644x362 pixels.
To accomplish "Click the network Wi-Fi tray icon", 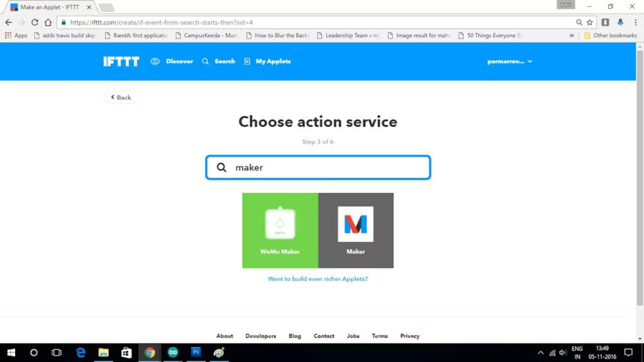I will [552, 353].
